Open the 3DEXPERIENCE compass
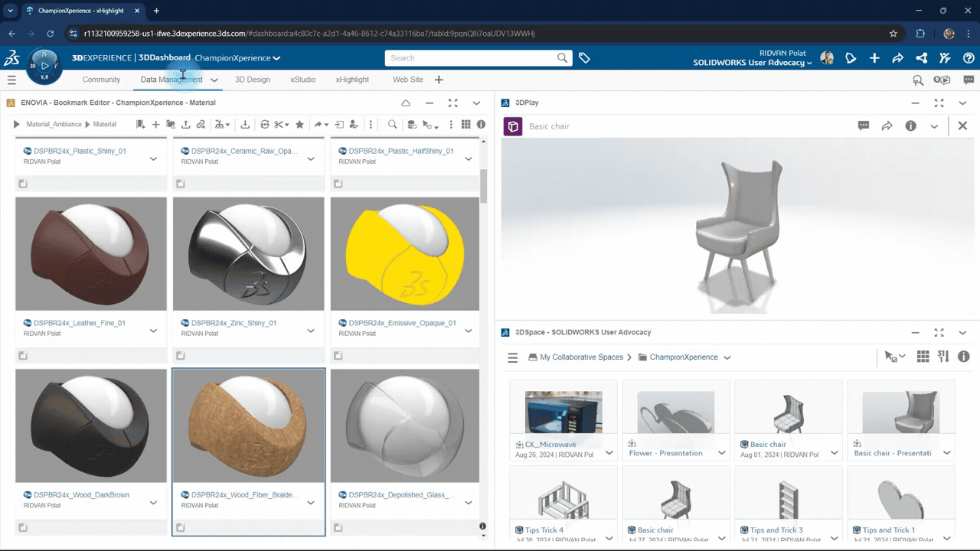The image size is (980, 551). [x=44, y=66]
